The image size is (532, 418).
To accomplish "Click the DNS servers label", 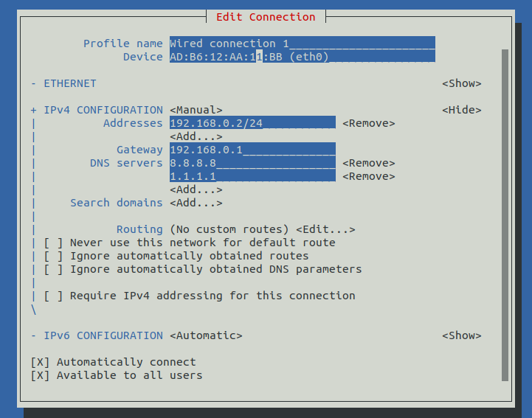I will coord(126,163).
